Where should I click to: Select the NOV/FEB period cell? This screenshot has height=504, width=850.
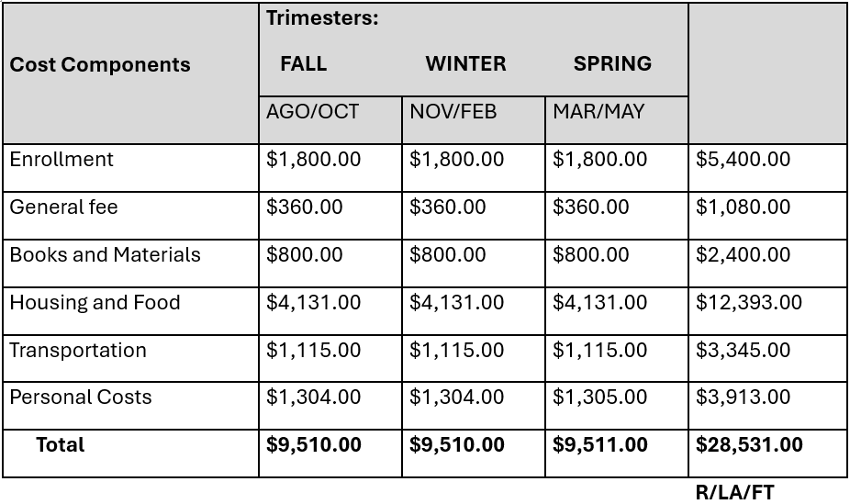pos(453,112)
